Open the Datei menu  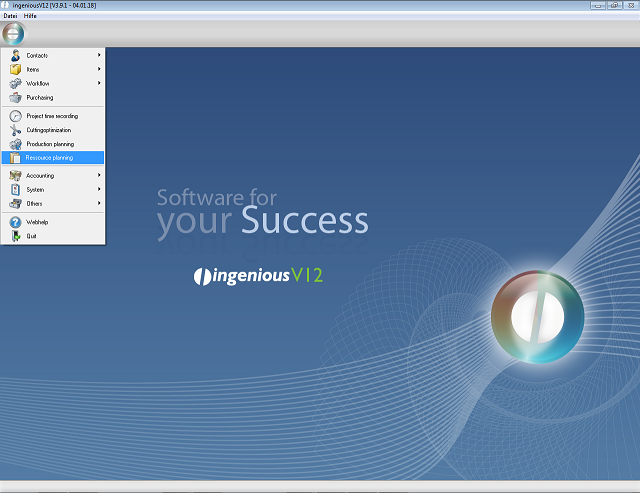tap(10, 16)
